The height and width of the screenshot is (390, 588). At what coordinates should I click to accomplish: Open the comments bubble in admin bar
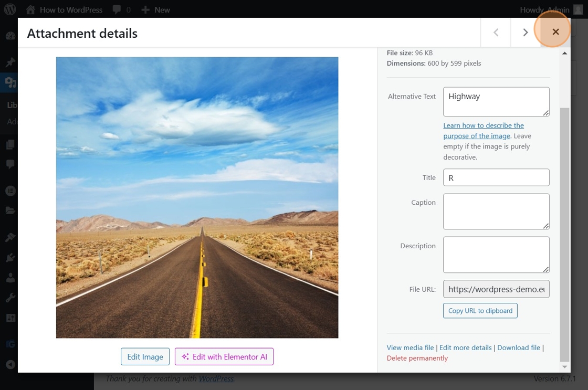tap(121, 10)
